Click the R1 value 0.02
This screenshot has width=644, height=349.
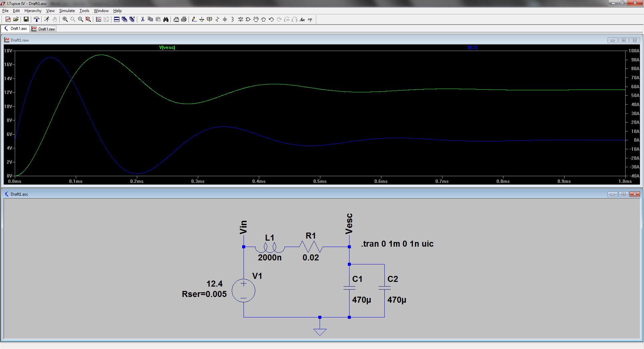click(311, 258)
